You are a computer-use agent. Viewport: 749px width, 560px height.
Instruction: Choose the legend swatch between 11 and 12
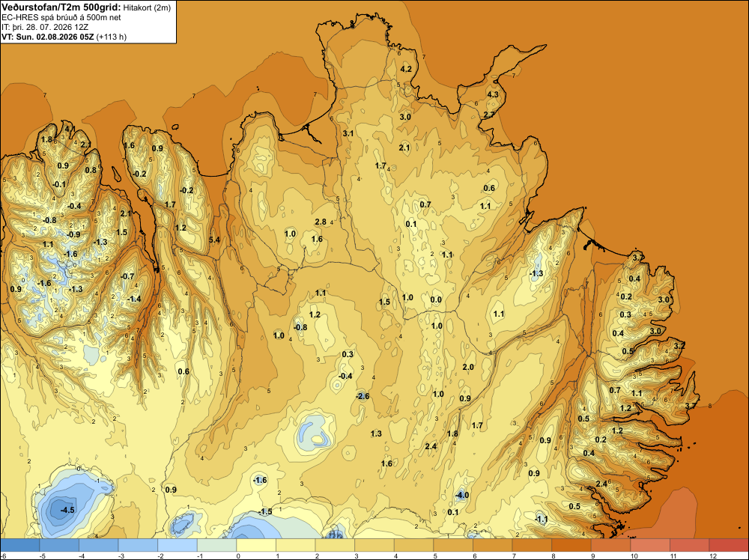pyautogui.click(x=689, y=545)
